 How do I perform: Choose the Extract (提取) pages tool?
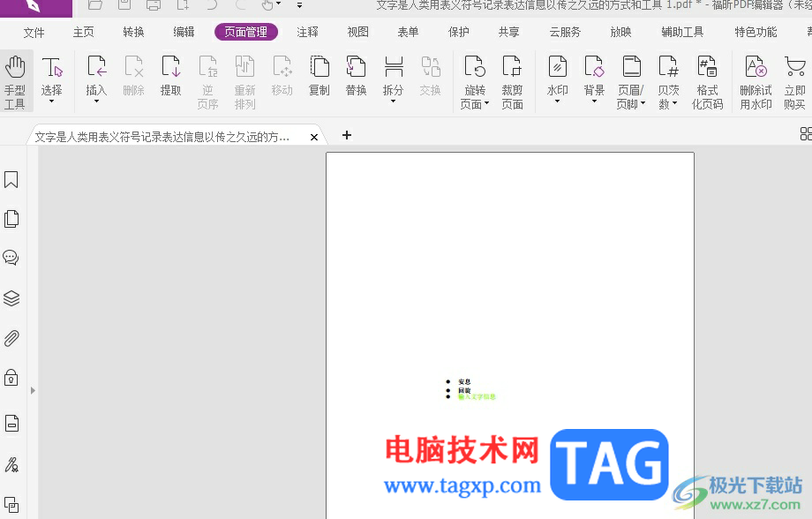point(171,75)
